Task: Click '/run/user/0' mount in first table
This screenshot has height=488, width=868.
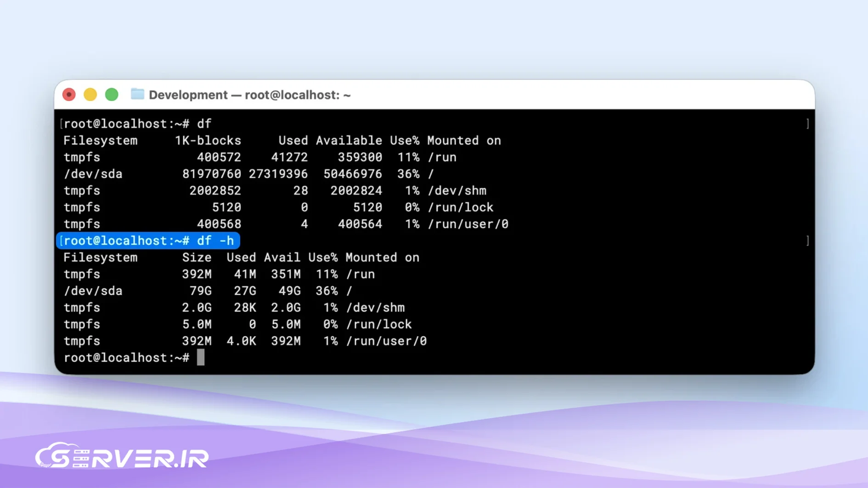Action: (468, 224)
